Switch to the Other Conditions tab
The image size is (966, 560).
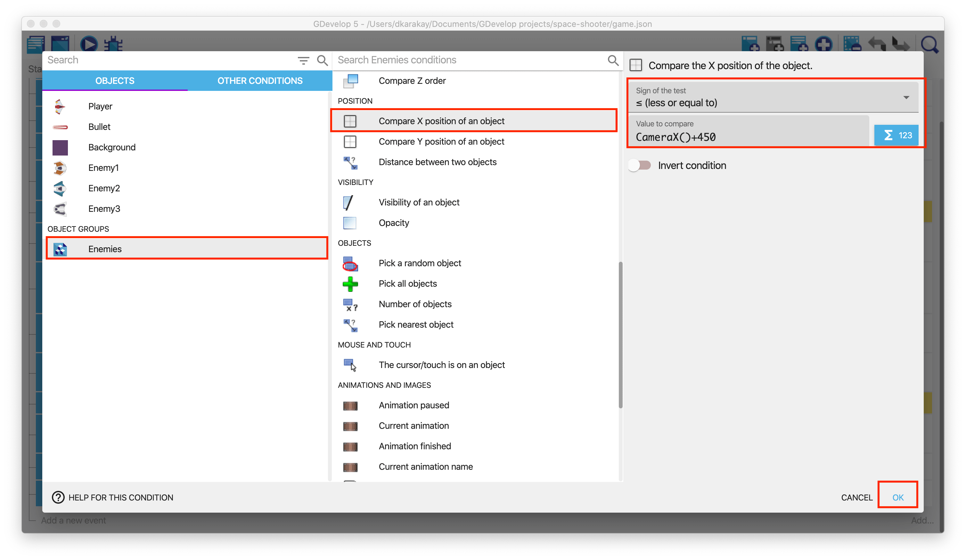[x=259, y=80]
